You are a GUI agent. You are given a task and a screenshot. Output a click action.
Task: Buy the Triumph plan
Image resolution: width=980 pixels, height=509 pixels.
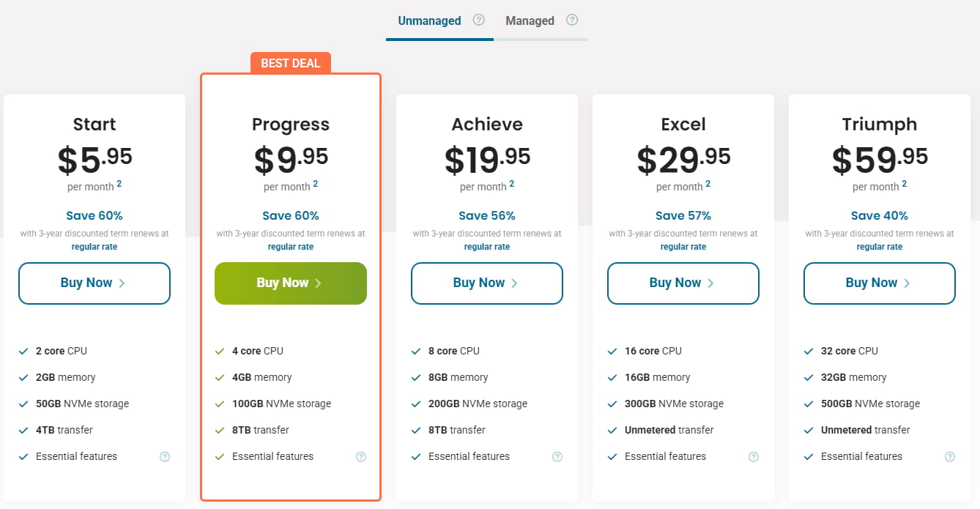880,283
